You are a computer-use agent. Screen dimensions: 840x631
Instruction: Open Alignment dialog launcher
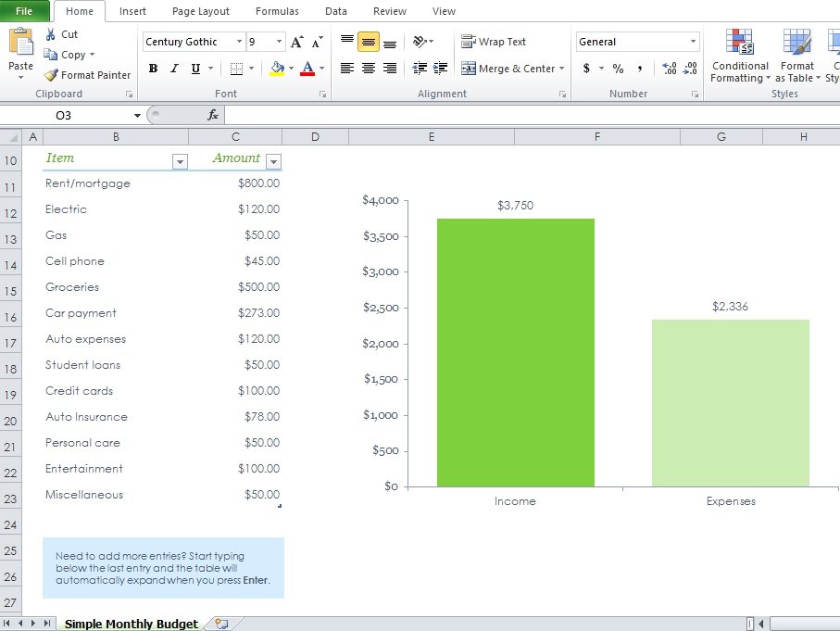[562, 94]
